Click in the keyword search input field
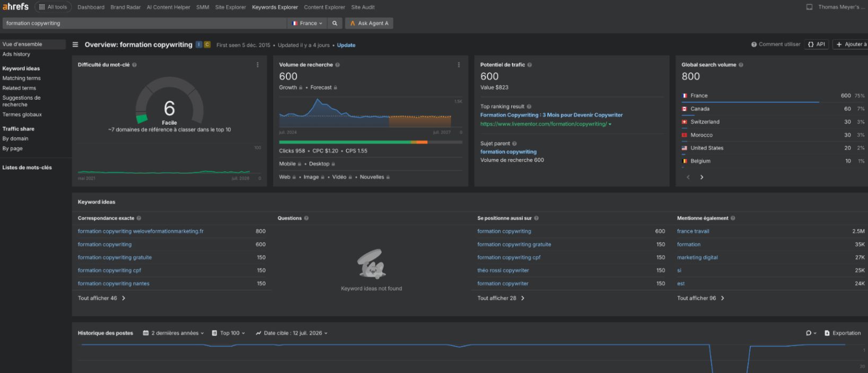Image resolution: width=868 pixels, height=373 pixels. 145,23
